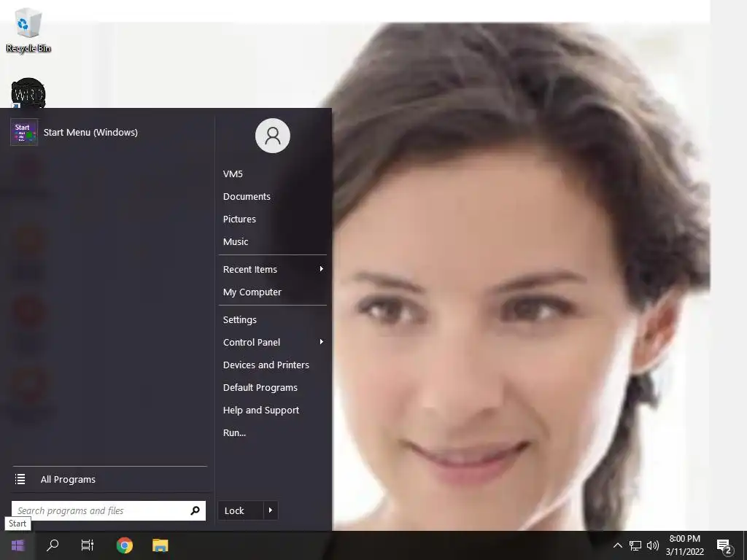This screenshot has height=560, width=747.
Task: Expand the Control Panel submenu arrow
Action: tap(322, 342)
